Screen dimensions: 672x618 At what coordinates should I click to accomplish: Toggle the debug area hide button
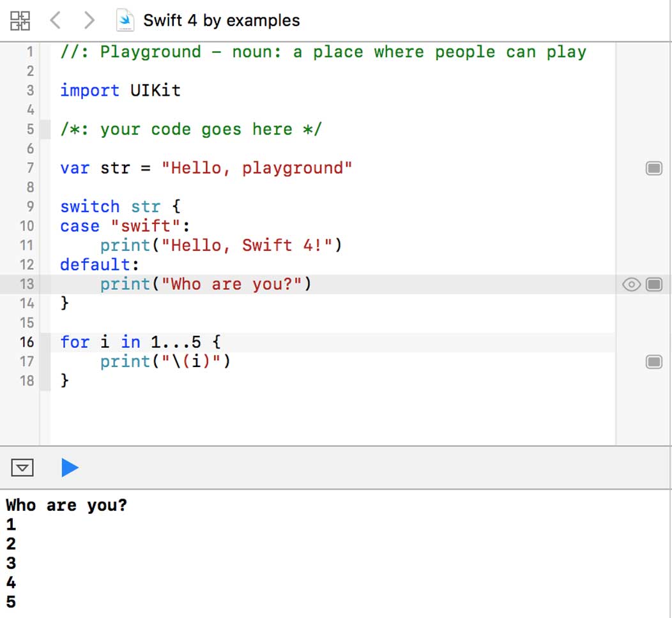[22, 468]
